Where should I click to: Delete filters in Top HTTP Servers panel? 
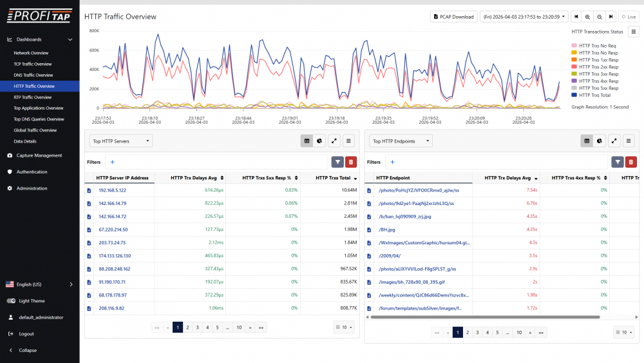tap(351, 162)
